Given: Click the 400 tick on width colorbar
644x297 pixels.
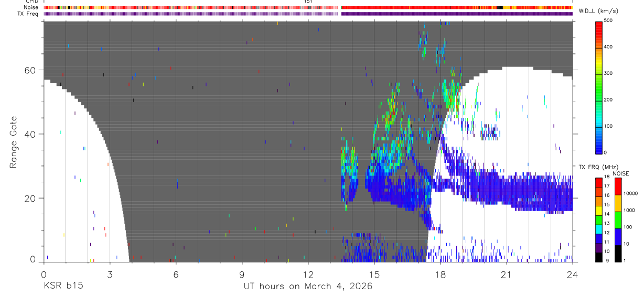Looking at the screenshot, I should point(608,47).
